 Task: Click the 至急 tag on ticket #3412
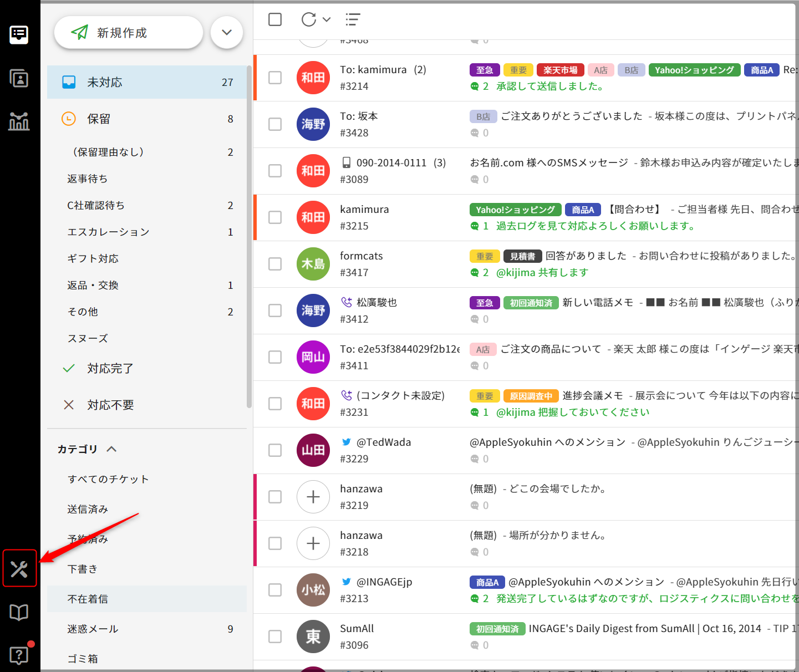[x=485, y=303]
